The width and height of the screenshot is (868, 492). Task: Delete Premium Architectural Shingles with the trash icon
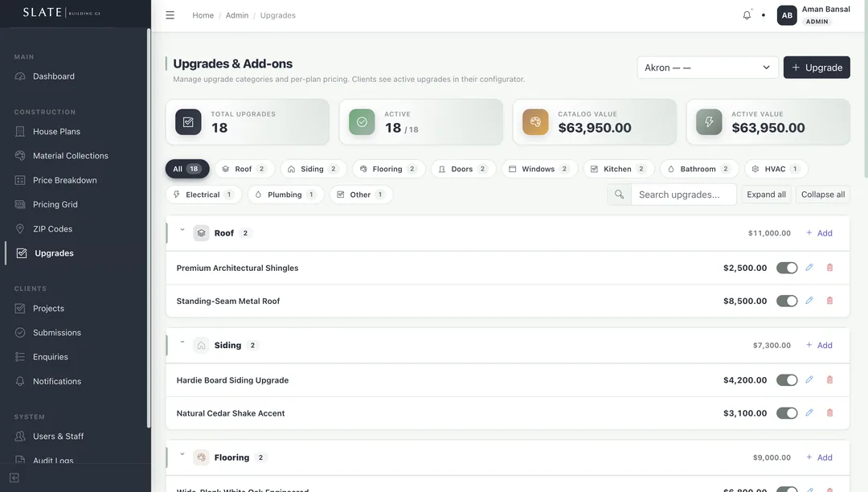[829, 268]
